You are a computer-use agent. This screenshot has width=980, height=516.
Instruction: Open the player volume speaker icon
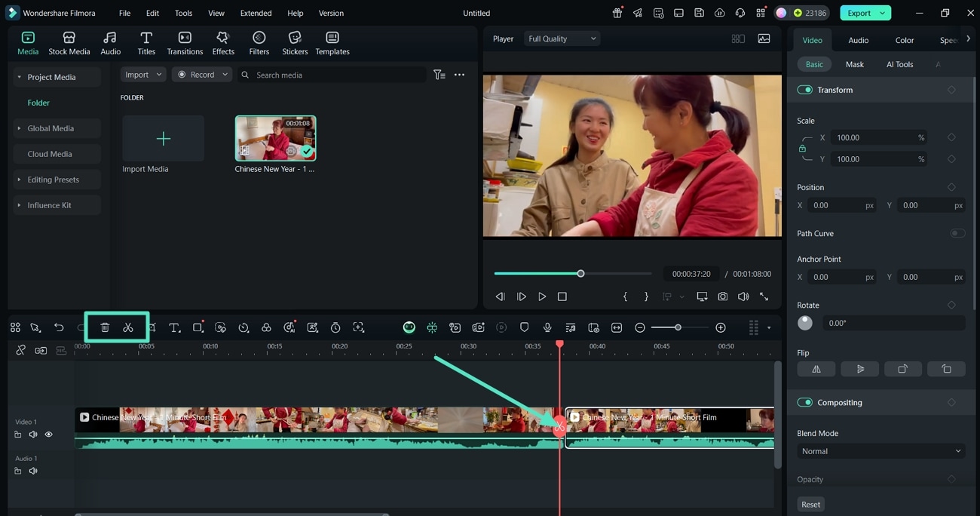coord(744,296)
